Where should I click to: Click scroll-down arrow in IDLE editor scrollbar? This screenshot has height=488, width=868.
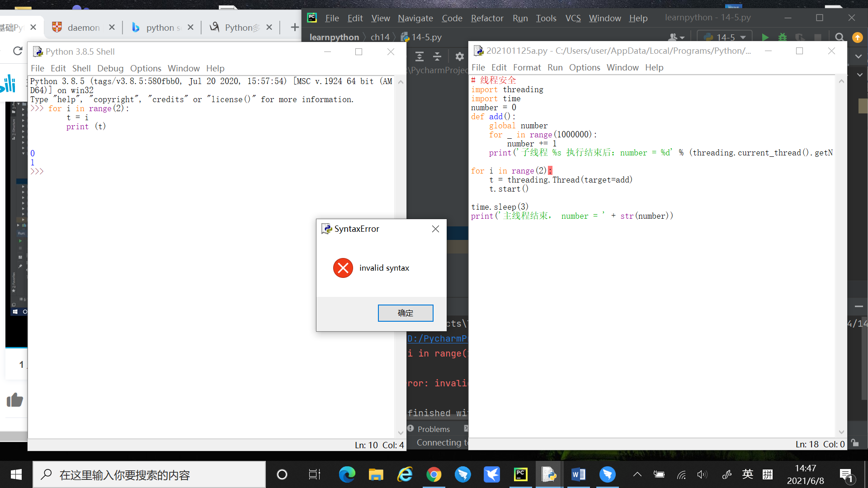pos(841,432)
